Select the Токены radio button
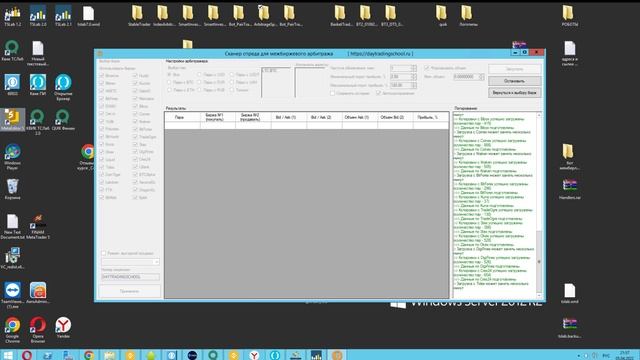Viewport: 640px width, 360px height. pyautogui.click(x=231, y=90)
